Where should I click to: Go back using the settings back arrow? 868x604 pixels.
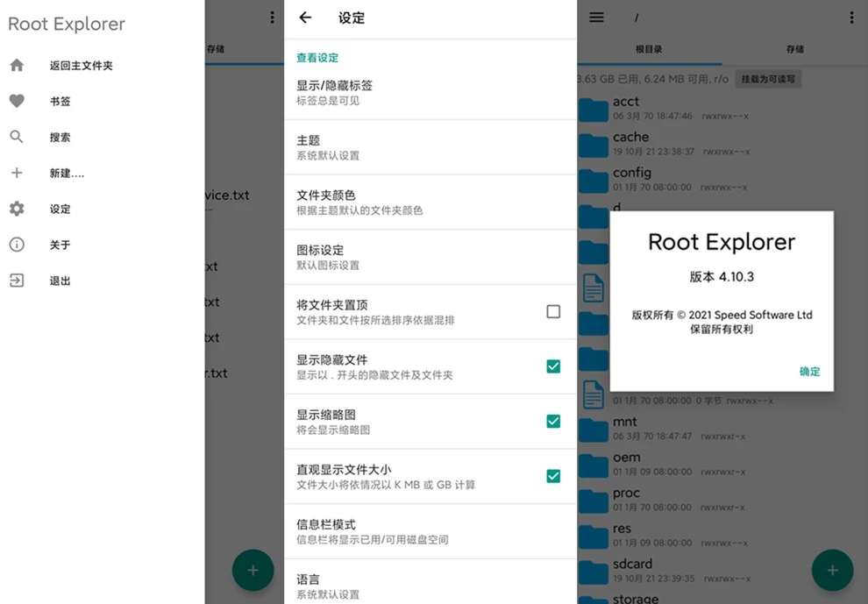(305, 18)
